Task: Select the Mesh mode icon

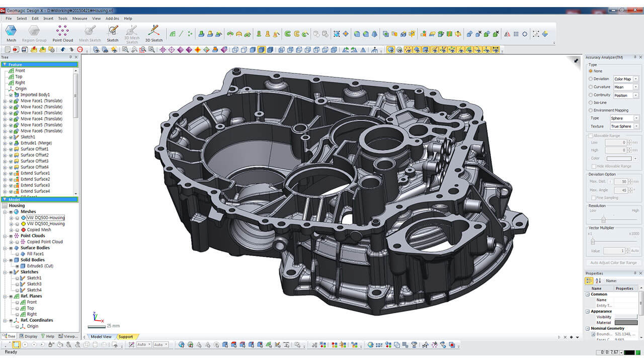Action: tap(11, 32)
